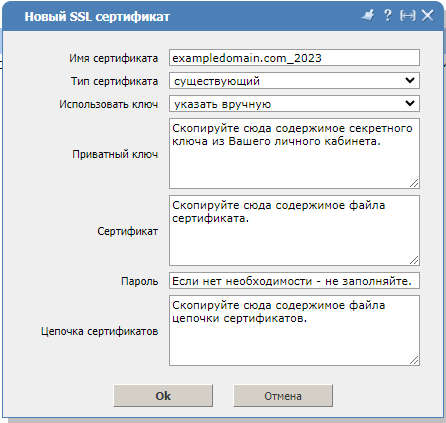Click the Имя сертификата label
Image resolution: width=446 pixels, height=423 pixels.
tap(114, 58)
